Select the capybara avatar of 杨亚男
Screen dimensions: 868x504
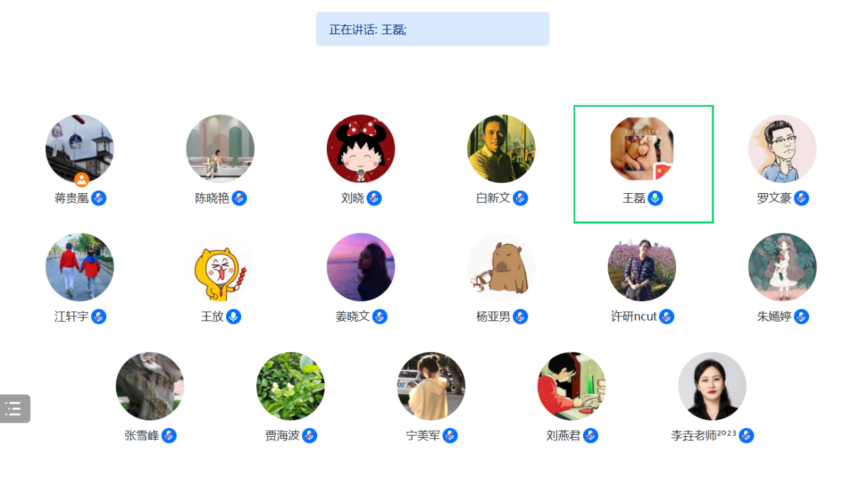coord(501,267)
